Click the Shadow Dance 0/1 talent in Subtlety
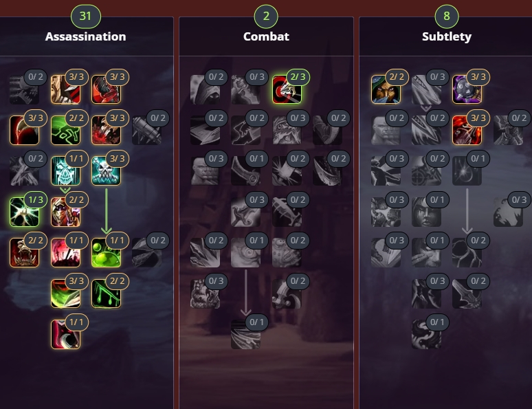 point(426,334)
